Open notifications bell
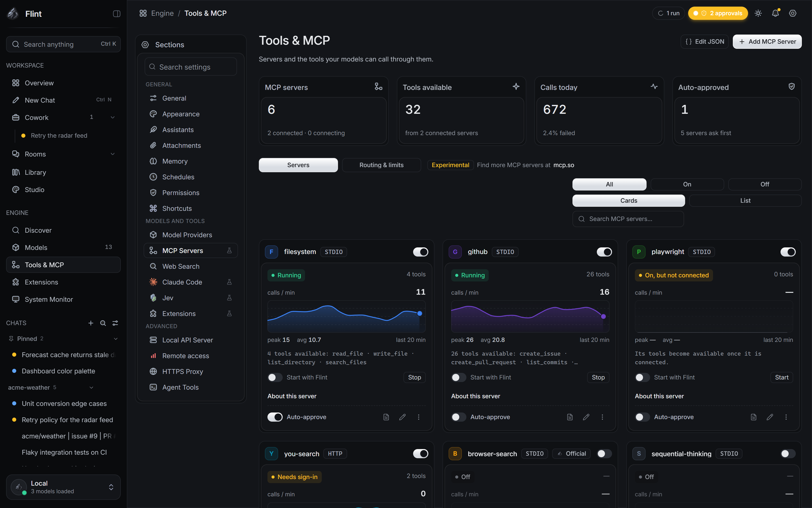The width and height of the screenshot is (812, 508). pyautogui.click(x=775, y=13)
